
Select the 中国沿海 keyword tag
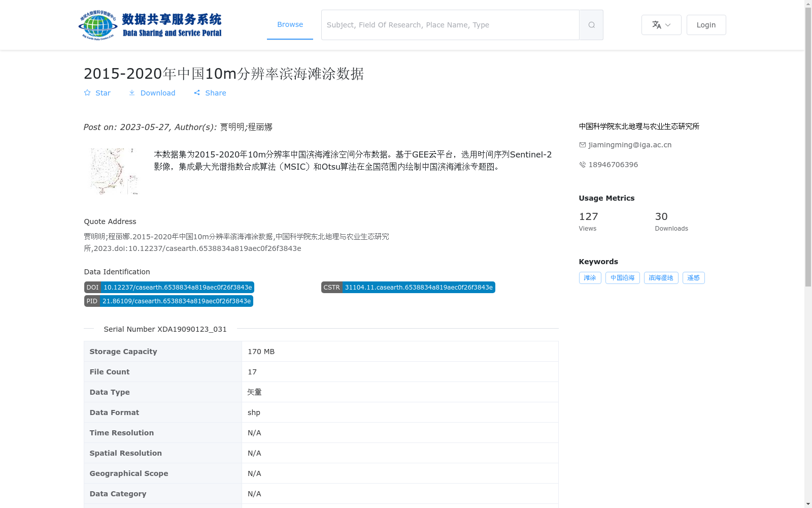pos(622,278)
